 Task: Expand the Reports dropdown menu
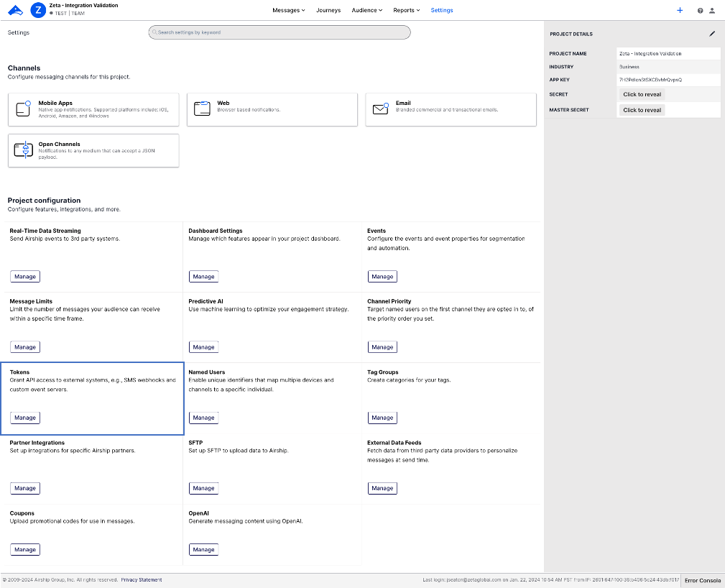pos(407,10)
